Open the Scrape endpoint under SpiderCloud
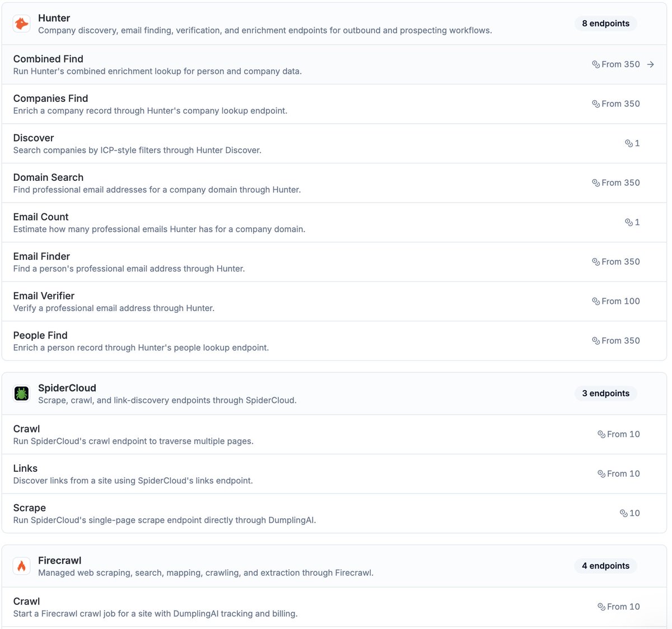Screen dimensions: 672x629 click(x=334, y=513)
